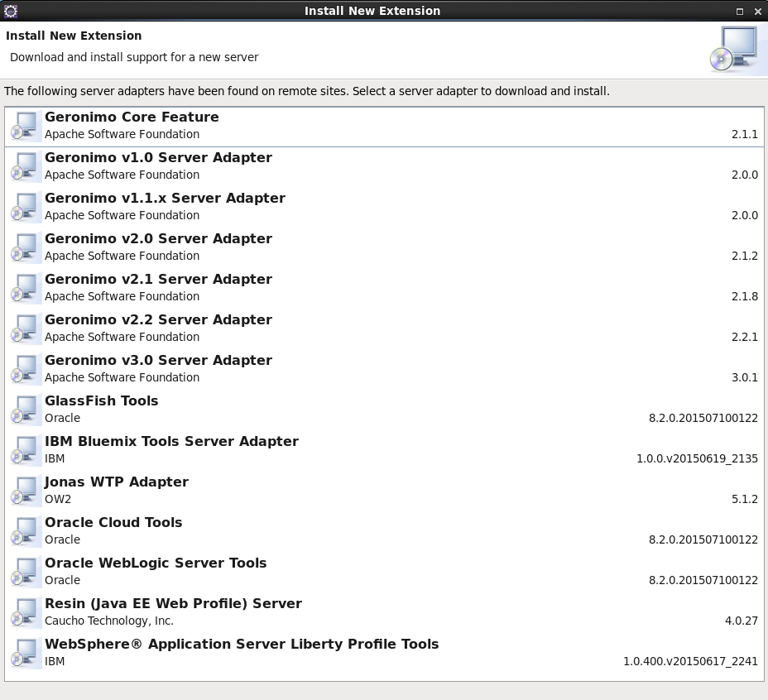
Task: Click version 2.1.1 of Geronimo Core Feature
Action: click(x=745, y=134)
